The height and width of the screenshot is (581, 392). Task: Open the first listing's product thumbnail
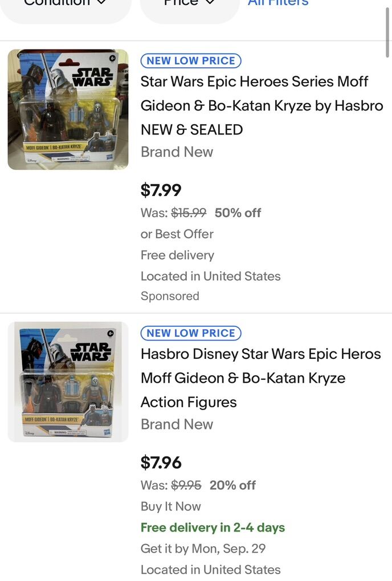[68, 109]
